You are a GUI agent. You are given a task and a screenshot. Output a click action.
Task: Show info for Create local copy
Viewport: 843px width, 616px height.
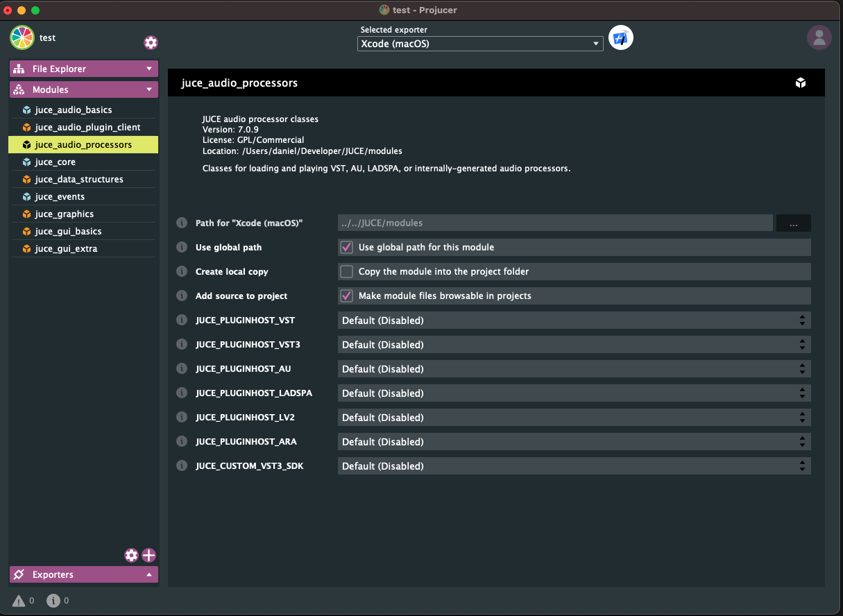click(182, 271)
